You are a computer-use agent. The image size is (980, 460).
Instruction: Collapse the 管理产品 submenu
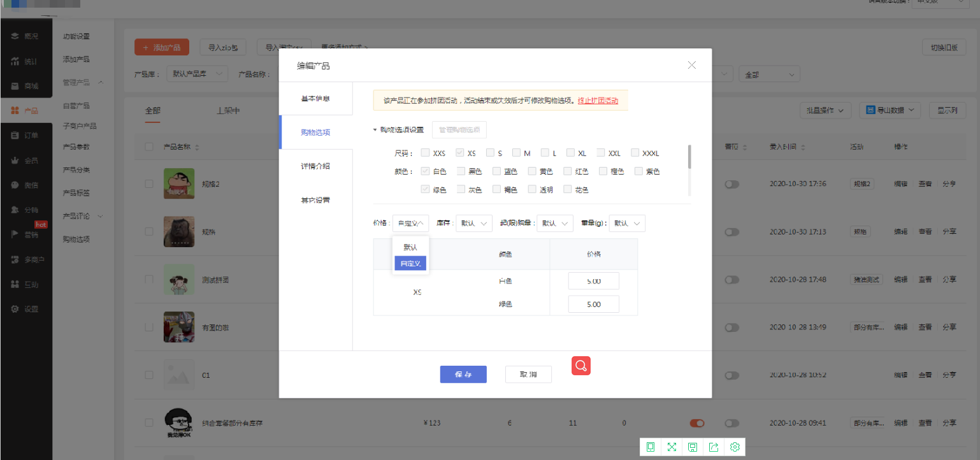point(101,82)
